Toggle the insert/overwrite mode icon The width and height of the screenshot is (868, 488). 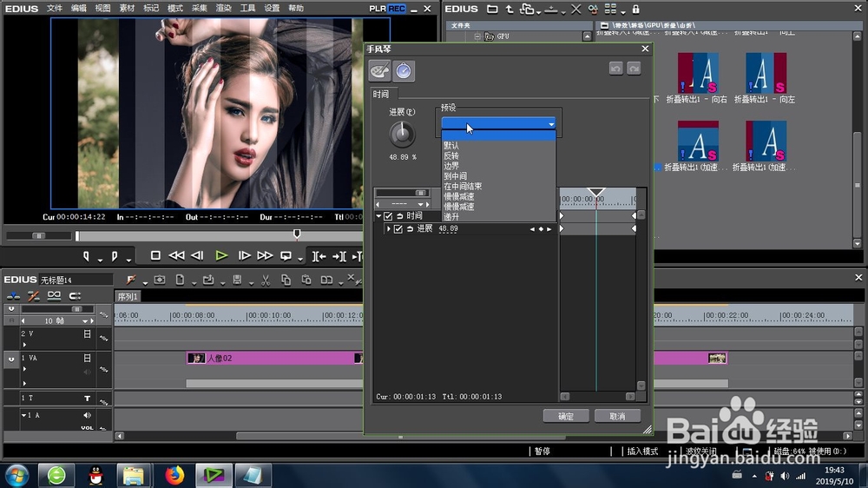tap(13, 296)
